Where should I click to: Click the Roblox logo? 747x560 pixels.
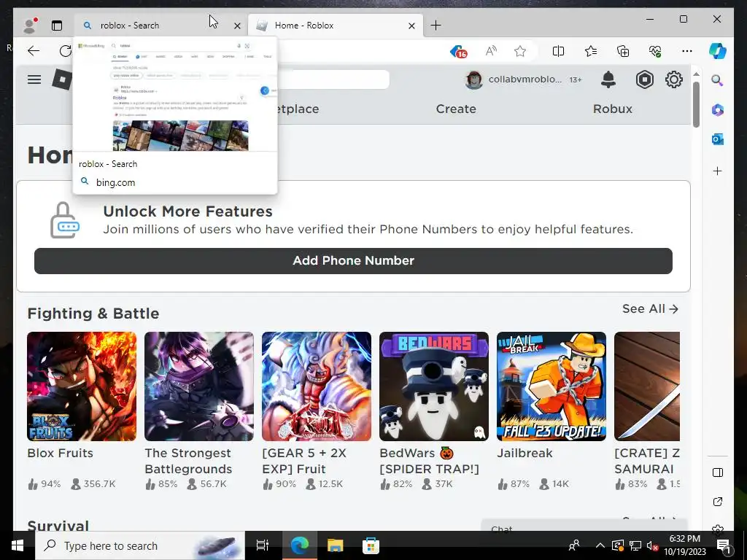click(62, 79)
